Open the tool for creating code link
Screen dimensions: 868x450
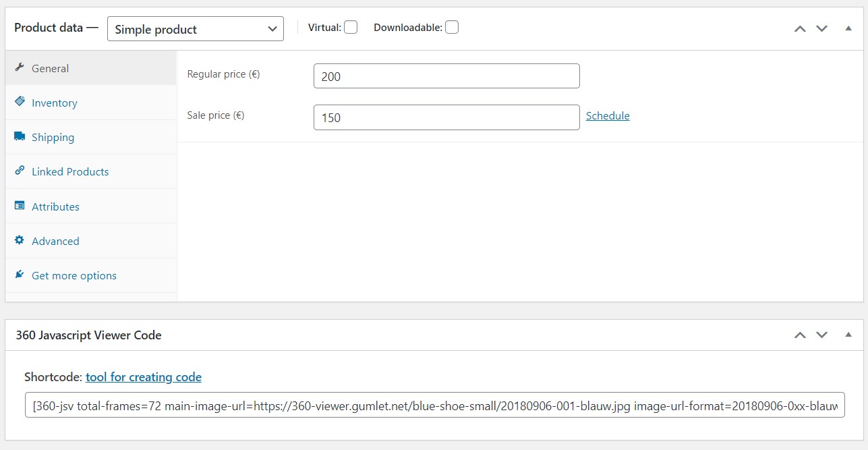click(x=144, y=377)
